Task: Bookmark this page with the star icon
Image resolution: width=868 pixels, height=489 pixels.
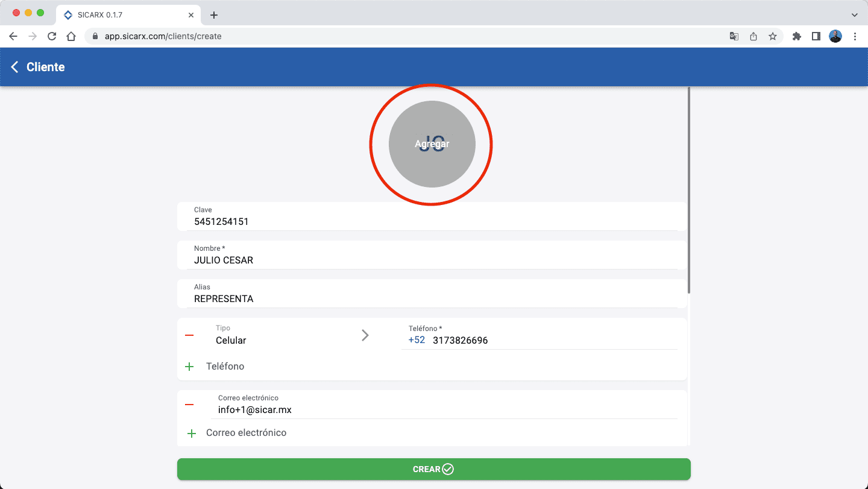Action: [x=772, y=36]
